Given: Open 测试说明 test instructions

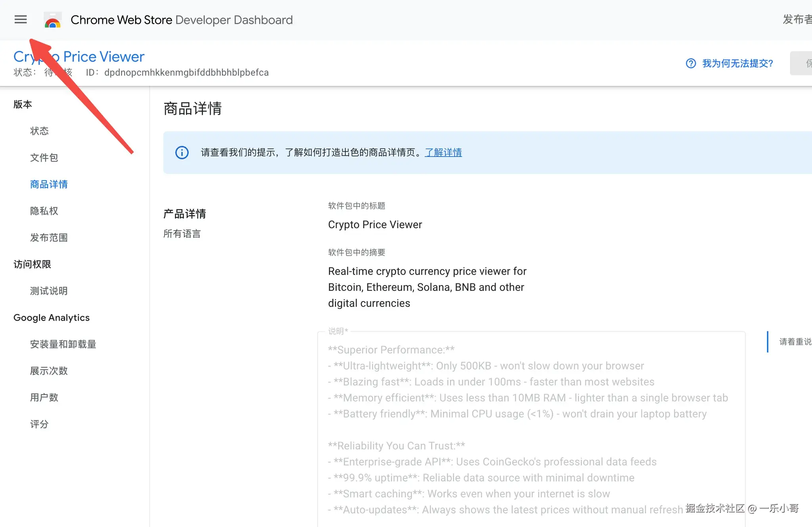Looking at the screenshot, I should pos(49,291).
